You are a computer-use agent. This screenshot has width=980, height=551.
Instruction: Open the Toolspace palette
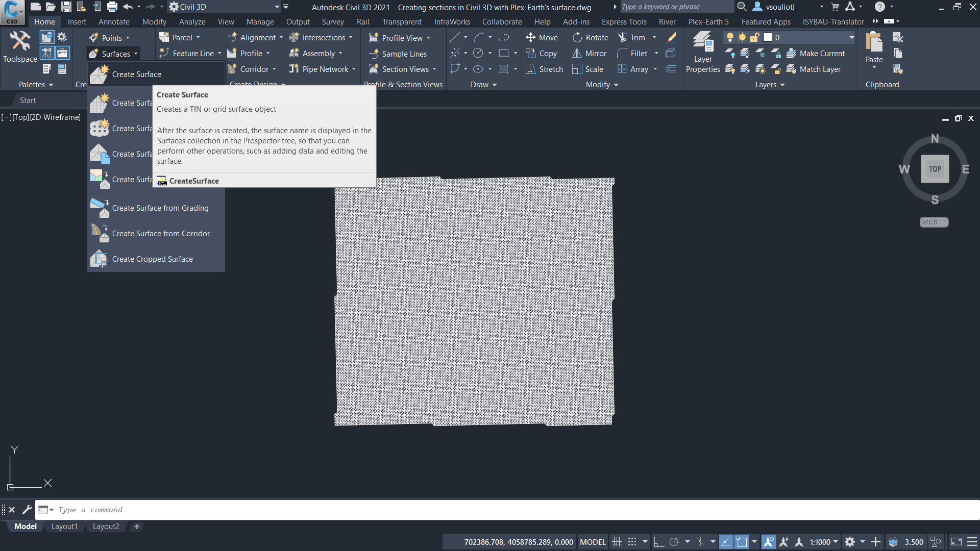coord(20,47)
